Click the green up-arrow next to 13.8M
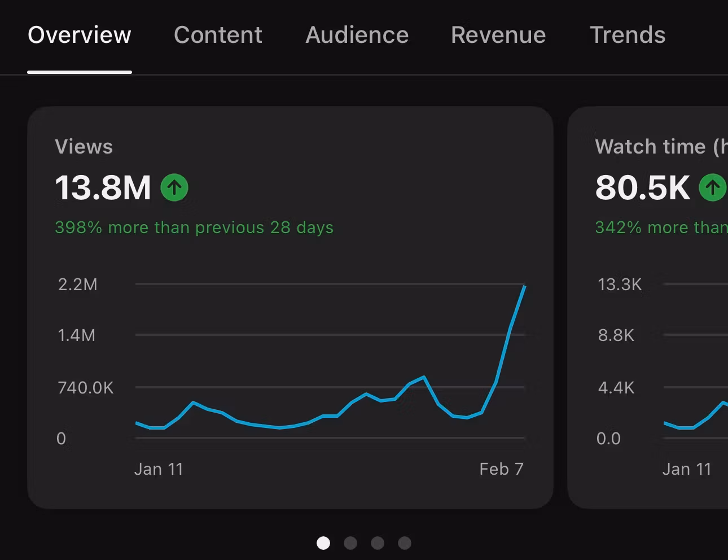 [x=174, y=187]
